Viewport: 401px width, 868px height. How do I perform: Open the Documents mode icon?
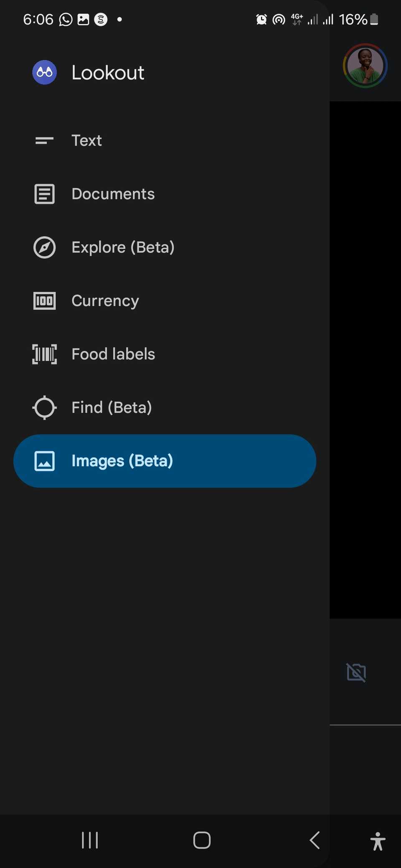tap(44, 194)
